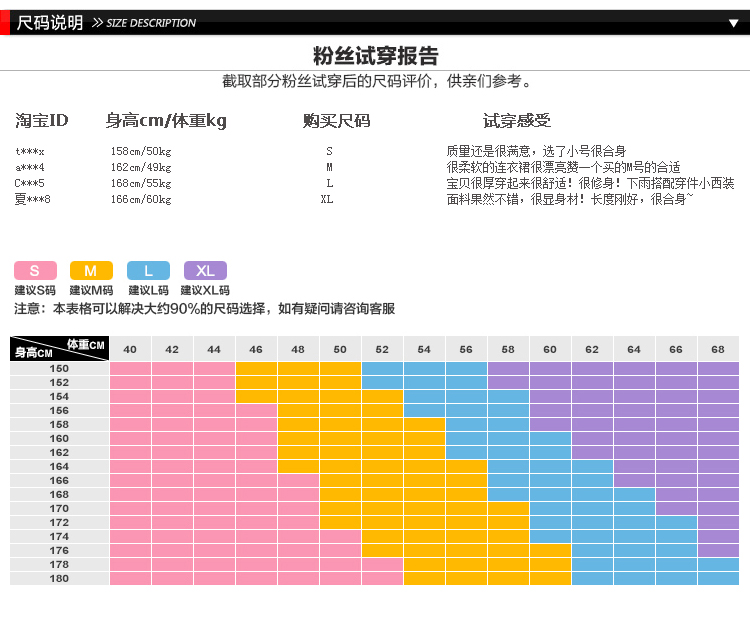
Task: Click the 购买尺码 column heading
Action: pyautogui.click(x=336, y=121)
